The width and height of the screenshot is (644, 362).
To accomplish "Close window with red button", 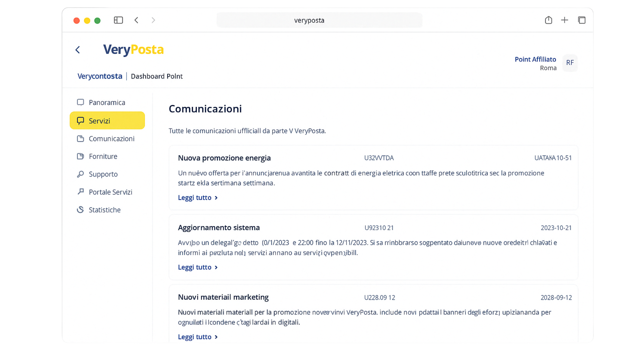I will 76,20.
